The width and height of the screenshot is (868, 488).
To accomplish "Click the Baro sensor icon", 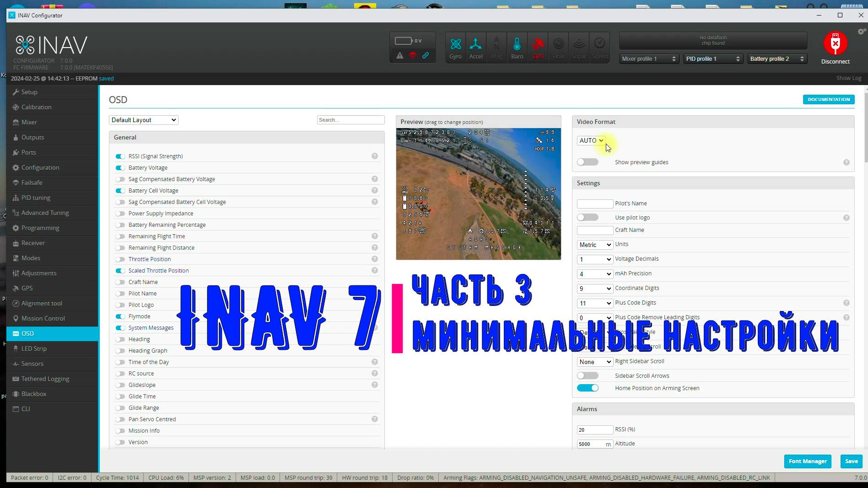I will tap(517, 48).
